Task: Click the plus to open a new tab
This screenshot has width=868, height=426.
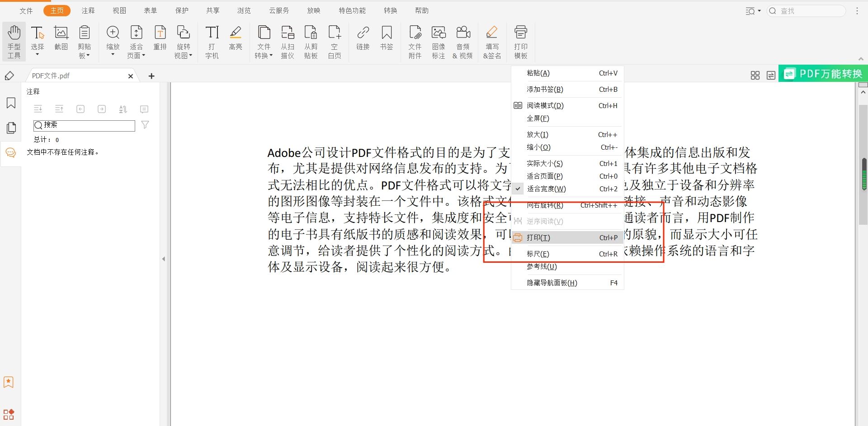Action: pyautogui.click(x=151, y=76)
